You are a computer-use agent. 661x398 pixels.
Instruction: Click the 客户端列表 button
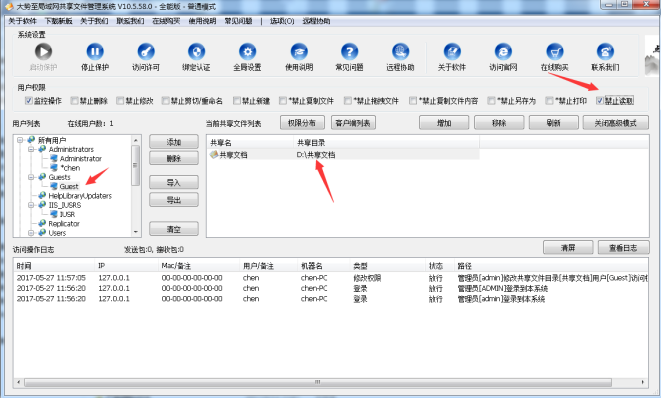coord(353,123)
